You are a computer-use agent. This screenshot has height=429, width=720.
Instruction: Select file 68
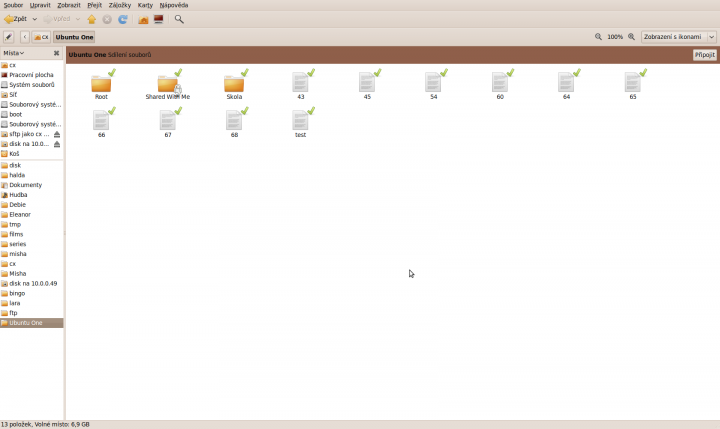click(x=234, y=123)
